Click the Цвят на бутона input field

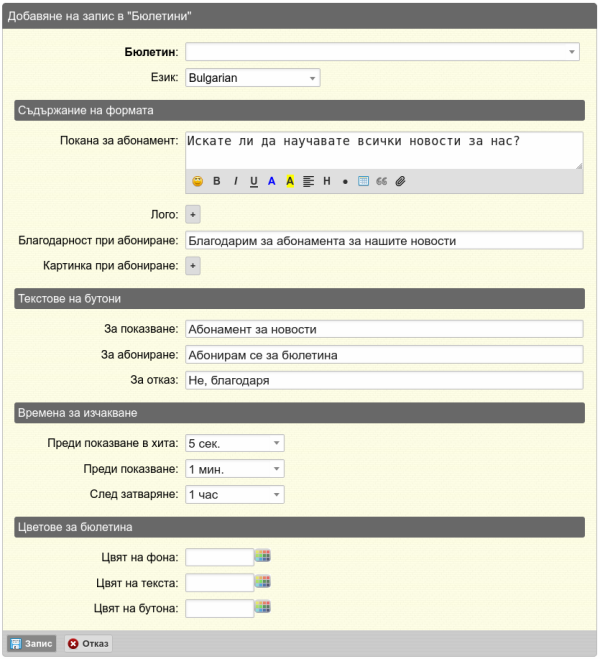220,609
